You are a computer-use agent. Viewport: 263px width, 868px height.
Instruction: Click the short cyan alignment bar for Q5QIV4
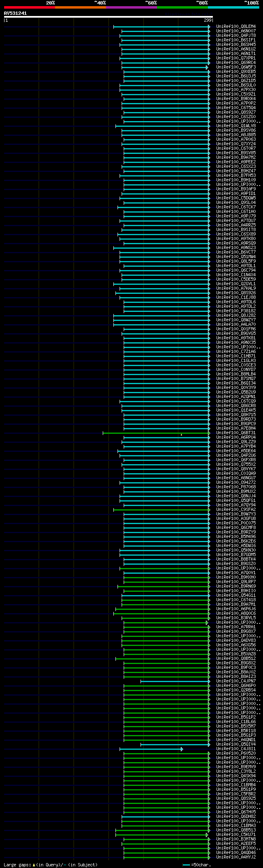175,744
